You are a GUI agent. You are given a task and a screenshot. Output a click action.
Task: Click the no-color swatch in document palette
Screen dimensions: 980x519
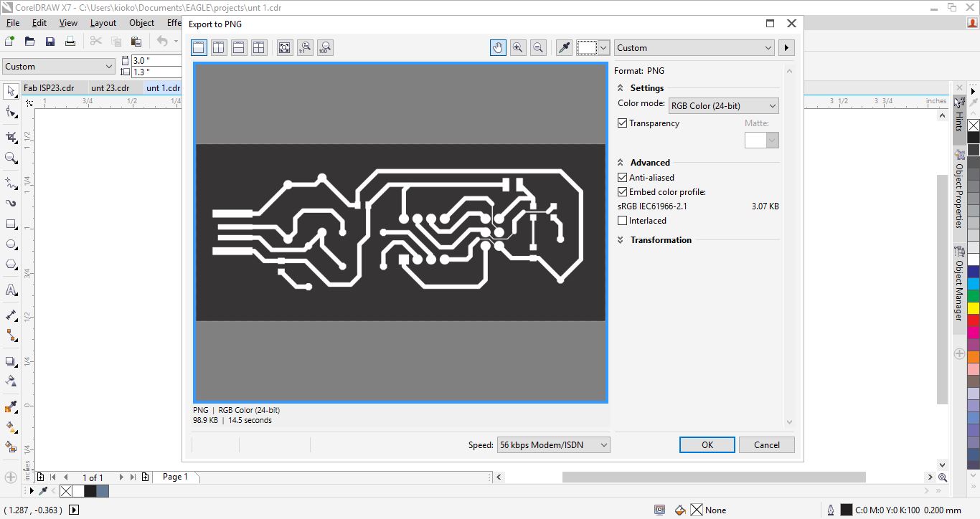[65, 491]
